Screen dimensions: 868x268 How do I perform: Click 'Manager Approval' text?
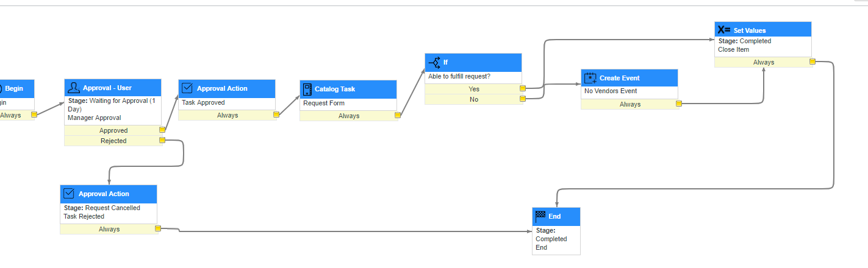pos(95,118)
